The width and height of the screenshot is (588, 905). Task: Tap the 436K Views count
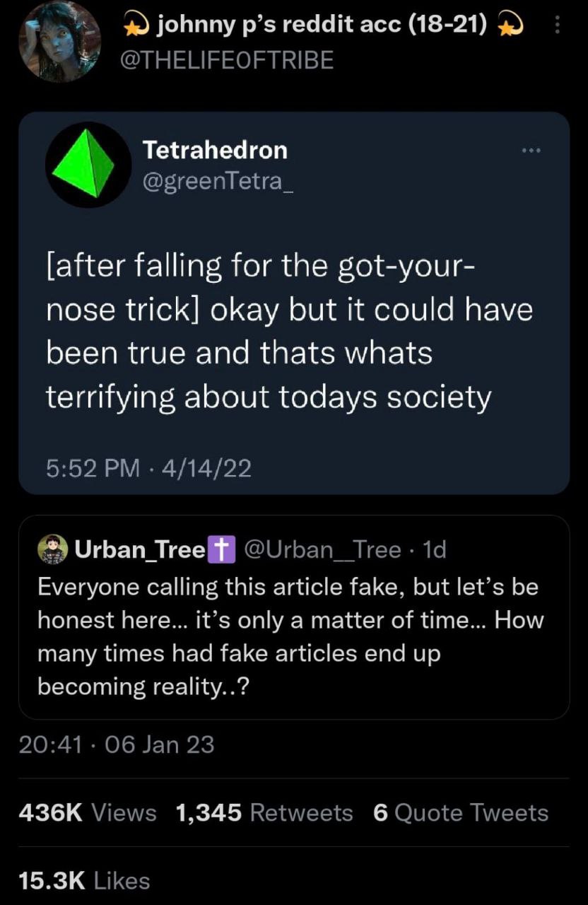point(88,813)
